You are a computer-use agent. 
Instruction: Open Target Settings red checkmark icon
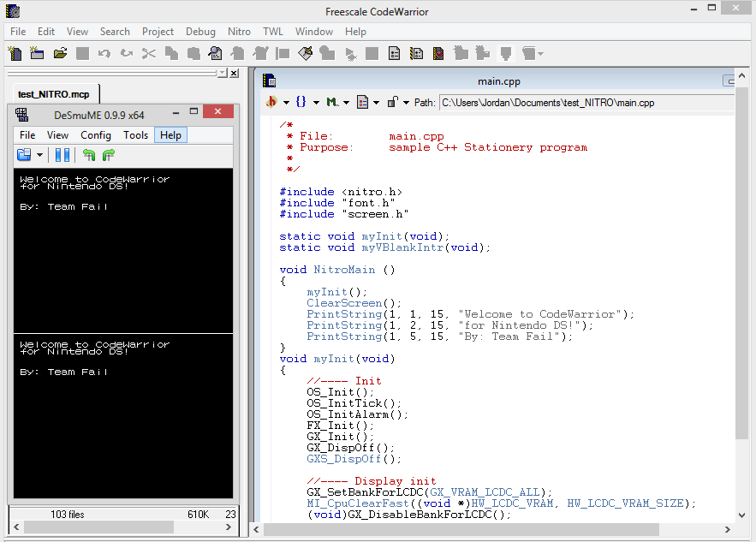pos(438,53)
